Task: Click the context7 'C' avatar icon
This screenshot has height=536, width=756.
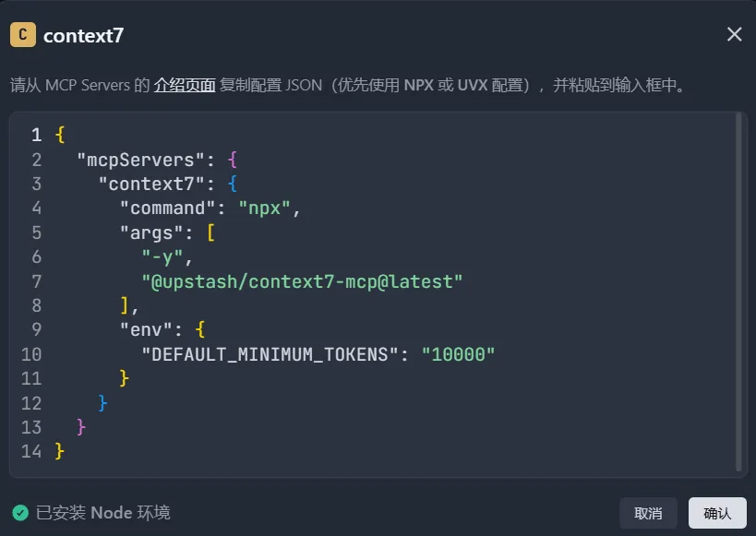Action: [x=22, y=35]
